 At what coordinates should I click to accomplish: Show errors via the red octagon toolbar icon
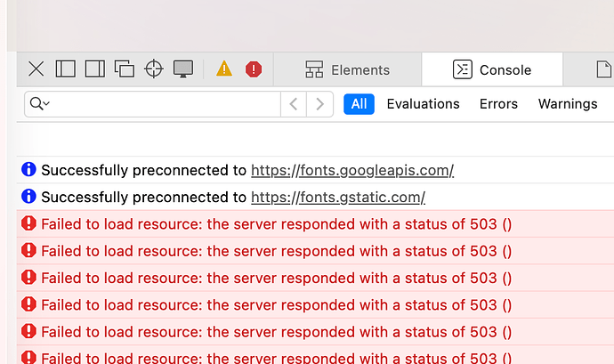(x=254, y=69)
